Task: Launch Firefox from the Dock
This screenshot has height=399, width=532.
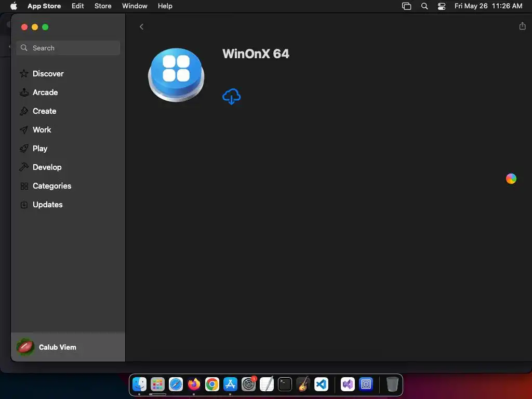Action: (x=194, y=384)
